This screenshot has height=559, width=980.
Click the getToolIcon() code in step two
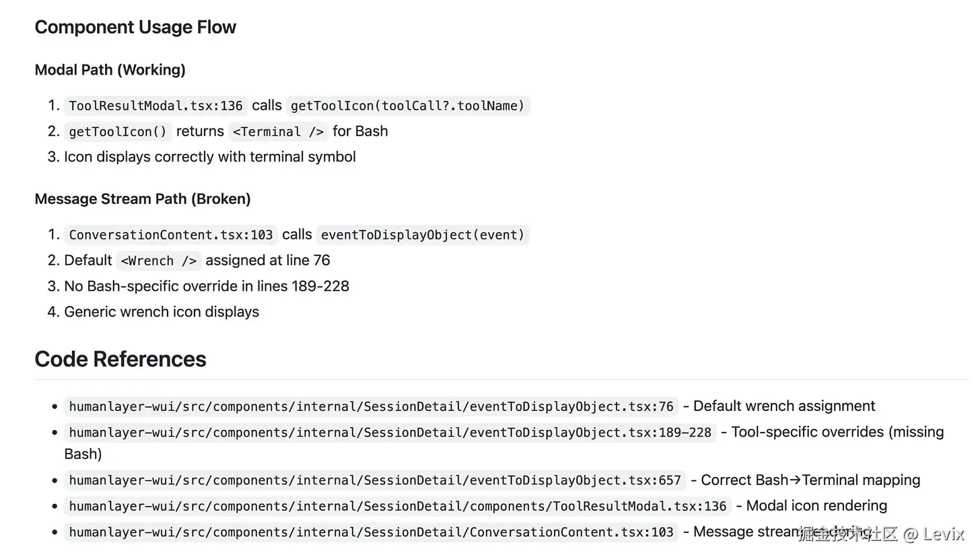point(118,131)
